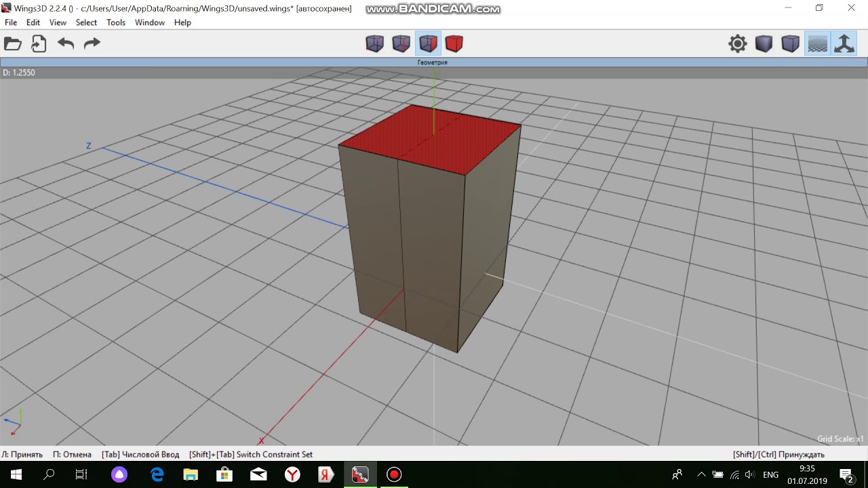Image resolution: width=868 pixels, height=488 pixels.
Task: Switch to face selection mode
Action: [428, 44]
